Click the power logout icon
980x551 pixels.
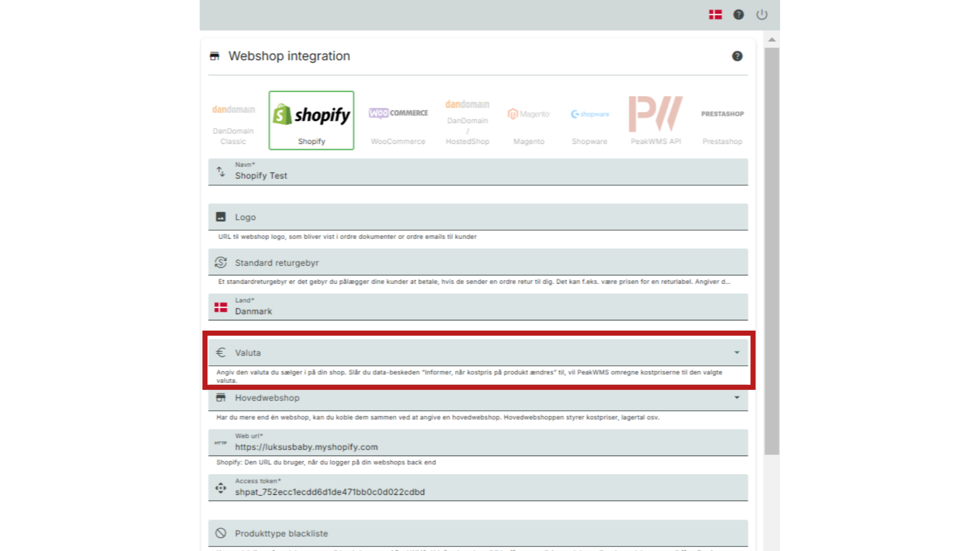pos(762,15)
